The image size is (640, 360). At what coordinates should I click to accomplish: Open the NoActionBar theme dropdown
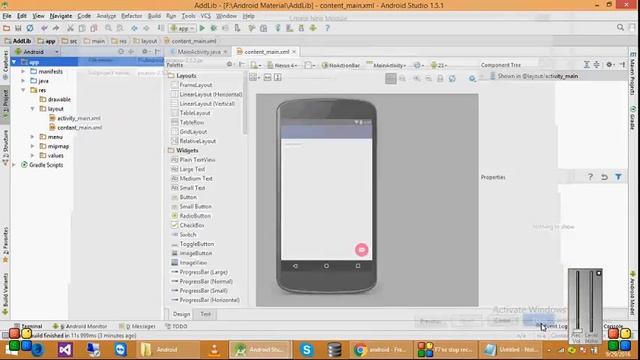click(341, 65)
